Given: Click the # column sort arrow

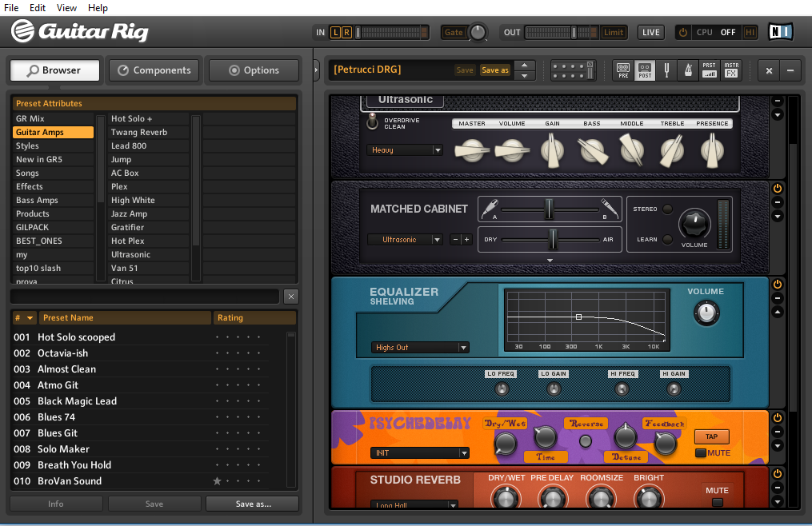Looking at the screenshot, I should pos(30,318).
